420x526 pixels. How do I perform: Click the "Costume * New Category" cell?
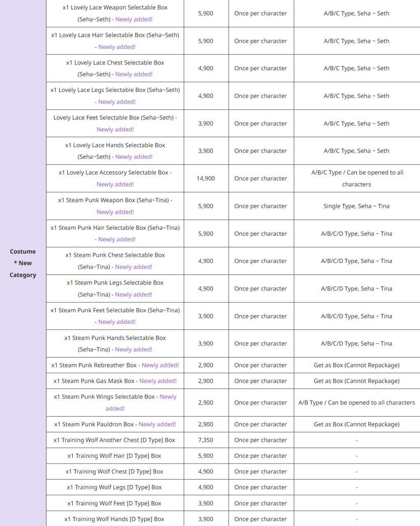coord(23,263)
